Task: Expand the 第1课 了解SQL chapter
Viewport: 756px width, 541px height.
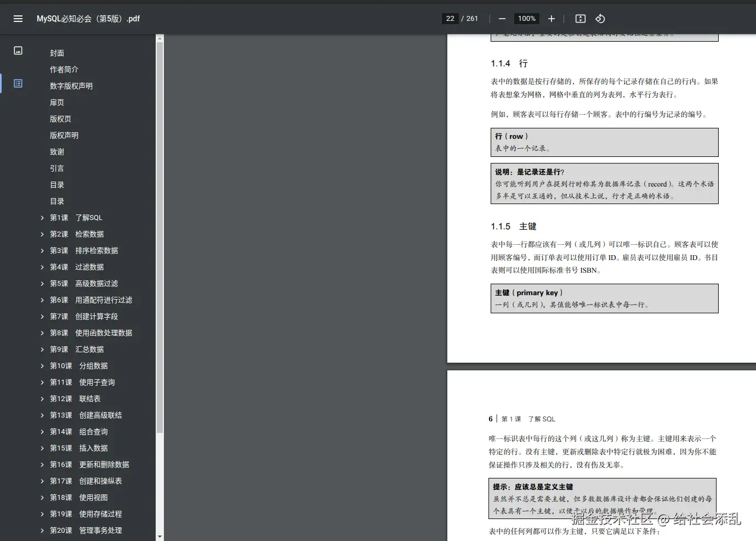Action: 42,218
